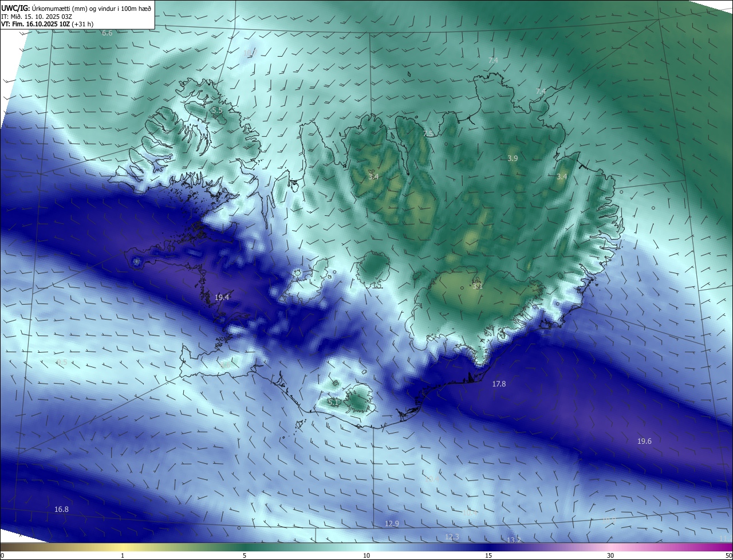Click the 3.9 value label on the map
The width and height of the screenshot is (733, 560).
click(x=513, y=158)
